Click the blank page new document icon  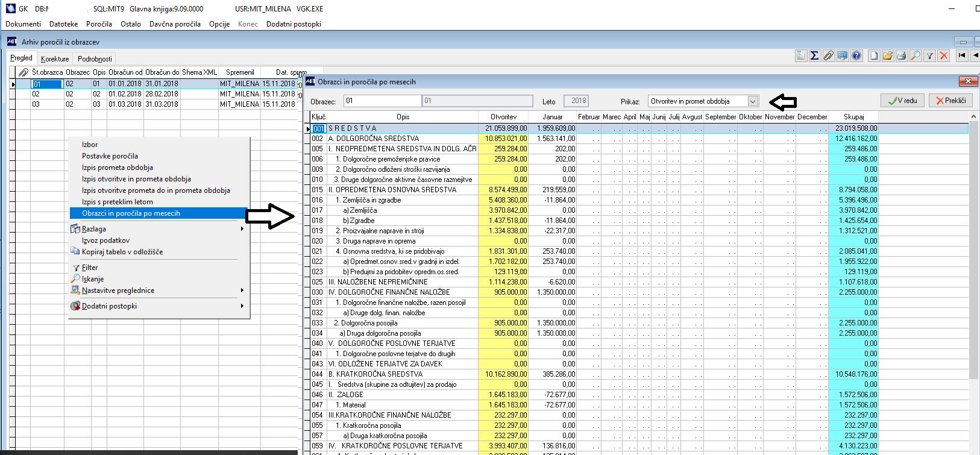pyautogui.click(x=874, y=56)
